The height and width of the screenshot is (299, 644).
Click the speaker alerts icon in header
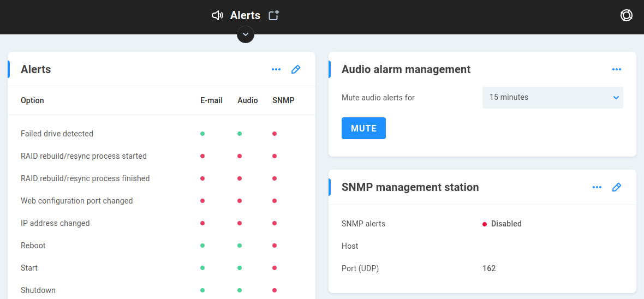click(x=217, y=16)
